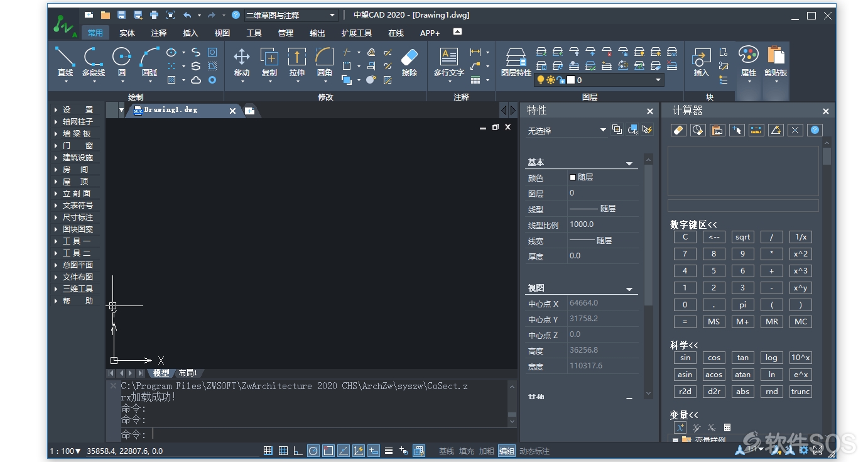This screenshot has height=462, width=868.
Task: Switch to the 布局1 layout tab
Action: coord(188,373)
